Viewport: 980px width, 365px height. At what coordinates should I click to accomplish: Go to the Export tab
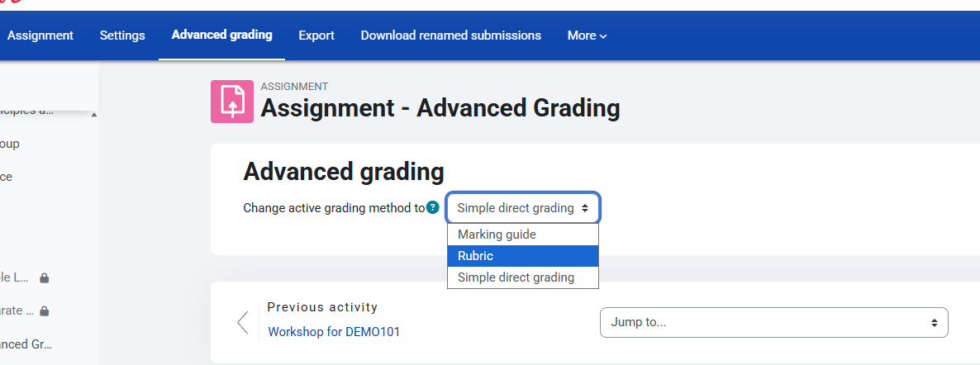(316, 36)
